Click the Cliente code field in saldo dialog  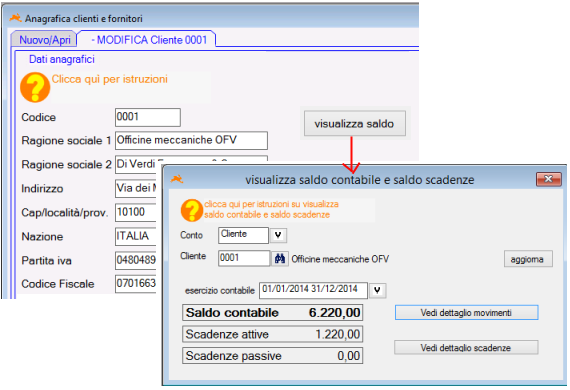(x=244, y=258)
